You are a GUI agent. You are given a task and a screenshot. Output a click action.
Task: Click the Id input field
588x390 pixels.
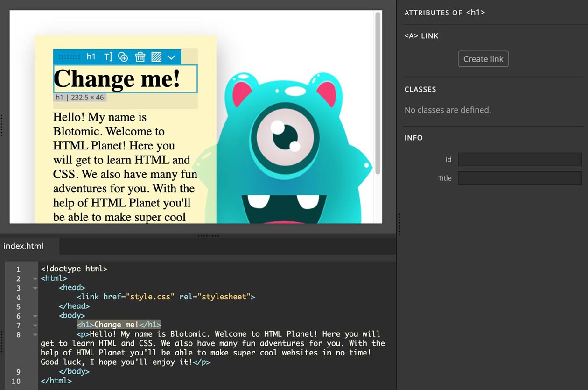pyautogui.click(x=519, y=159)
